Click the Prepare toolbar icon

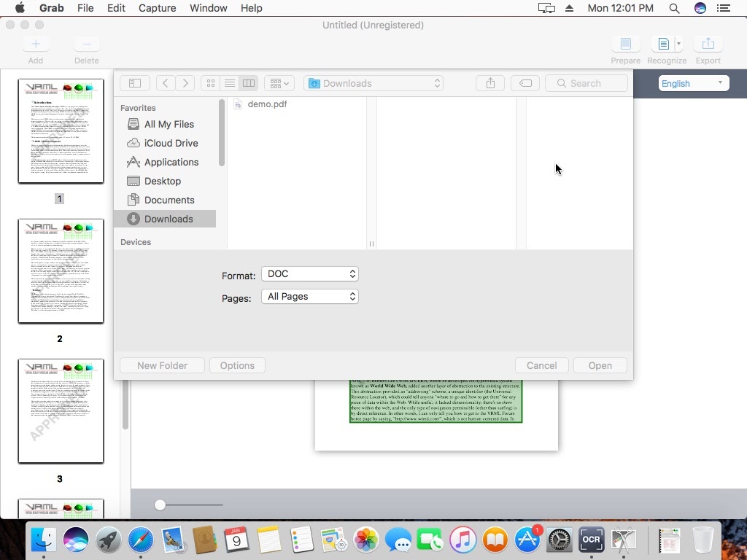pyautogui.click(x=625, y=44)
